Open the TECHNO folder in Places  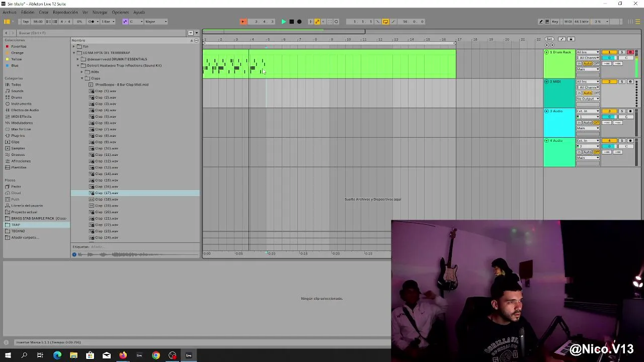(18, 231)
